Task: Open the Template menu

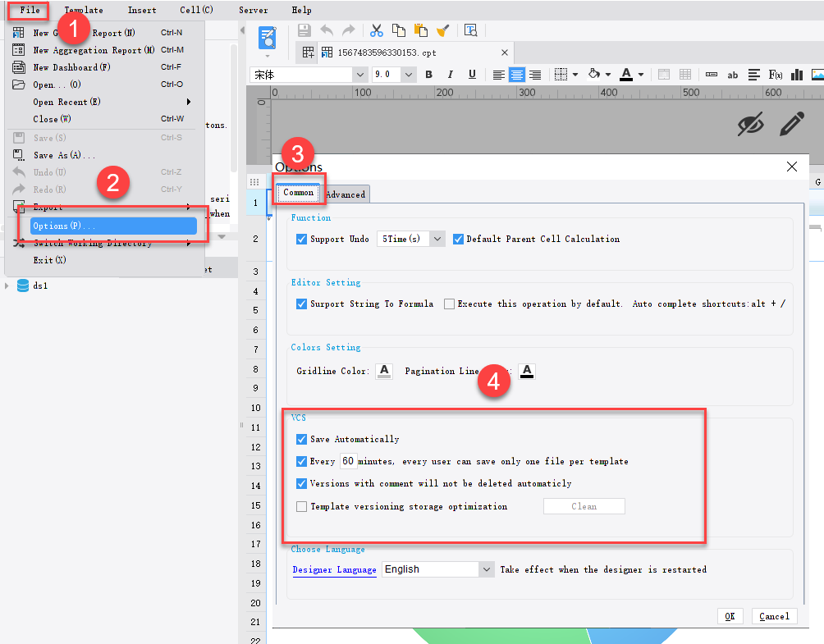Action: tap(84, 10)
